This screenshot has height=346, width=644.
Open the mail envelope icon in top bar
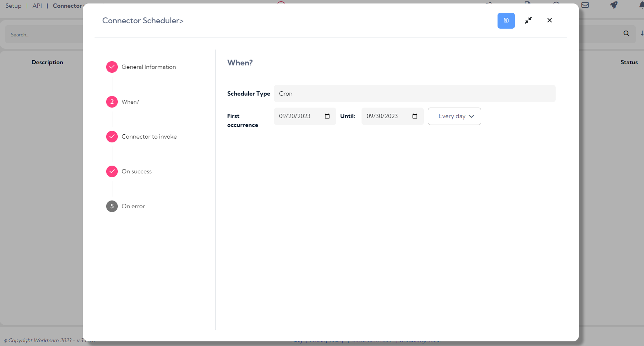585,5
